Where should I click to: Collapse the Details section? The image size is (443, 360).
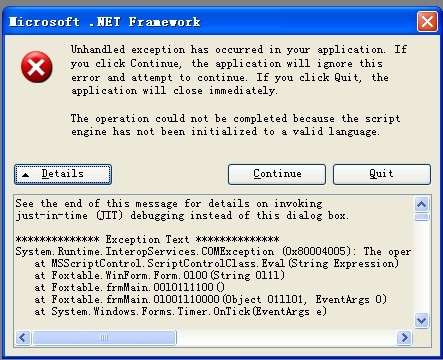point(63,174)
